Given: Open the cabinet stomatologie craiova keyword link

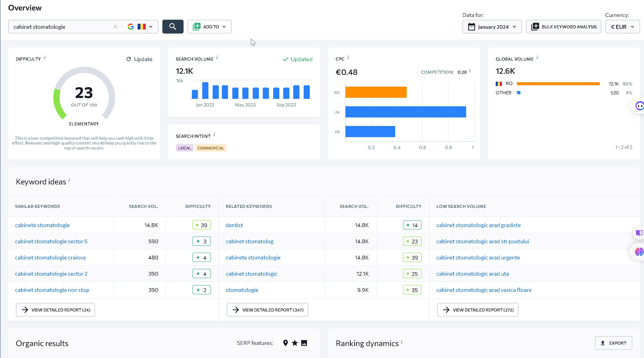Looking at the screenshot, I should pos(50,258).
